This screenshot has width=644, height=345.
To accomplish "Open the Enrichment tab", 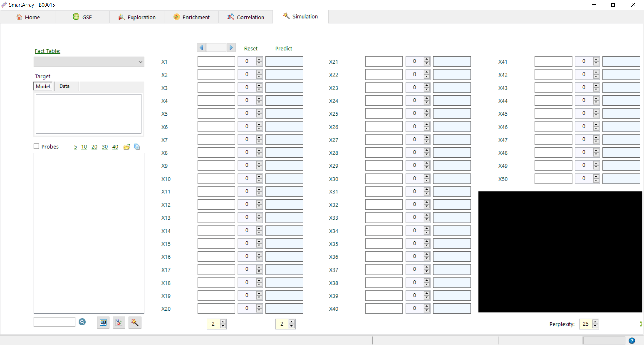I will click(x=192, y=17).
